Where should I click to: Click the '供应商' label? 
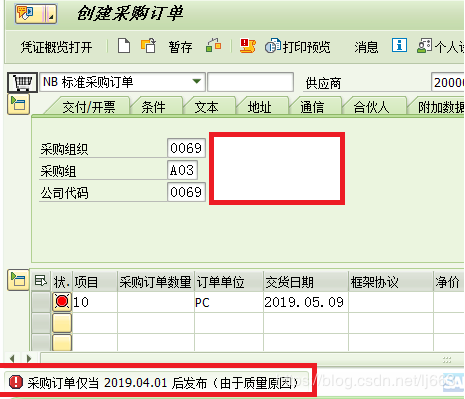click(323, 83)
